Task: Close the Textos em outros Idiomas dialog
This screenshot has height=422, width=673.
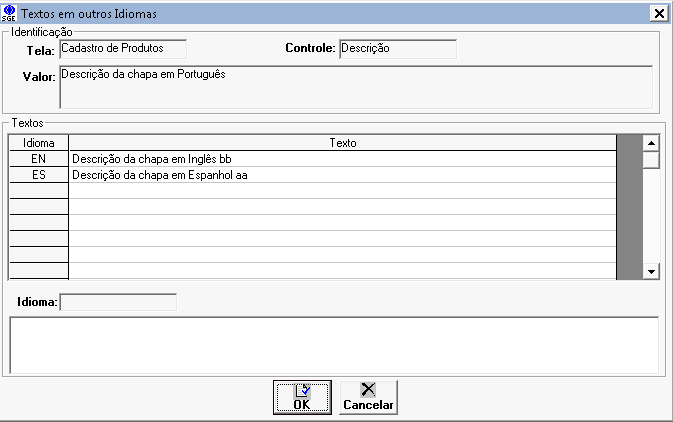Action: (658, 13)
